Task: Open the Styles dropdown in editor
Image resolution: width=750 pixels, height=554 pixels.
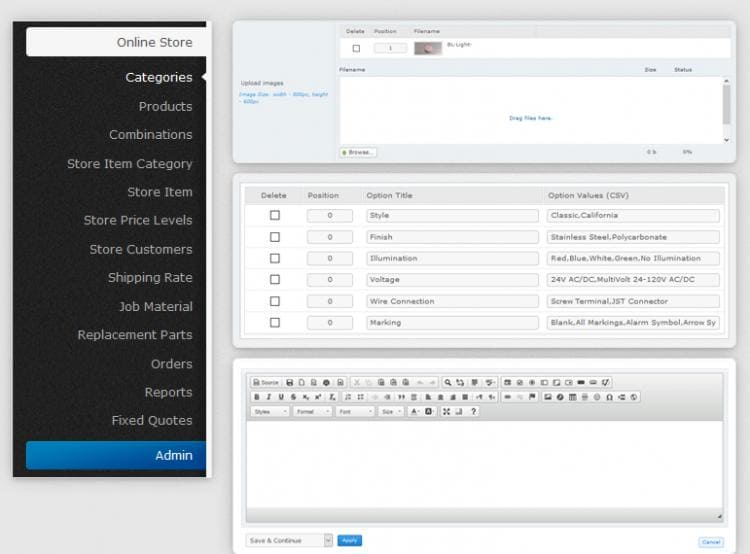Action: click(x=270, y=411)
